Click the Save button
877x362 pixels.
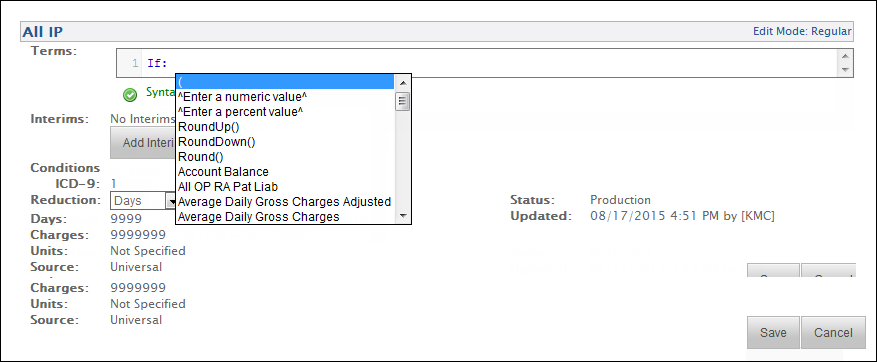tap(774, 333)
